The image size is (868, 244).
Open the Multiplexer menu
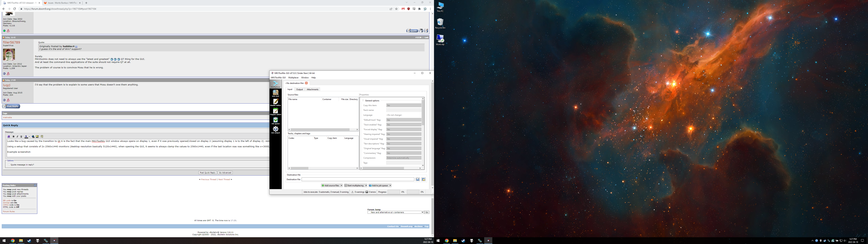point(293,77)
